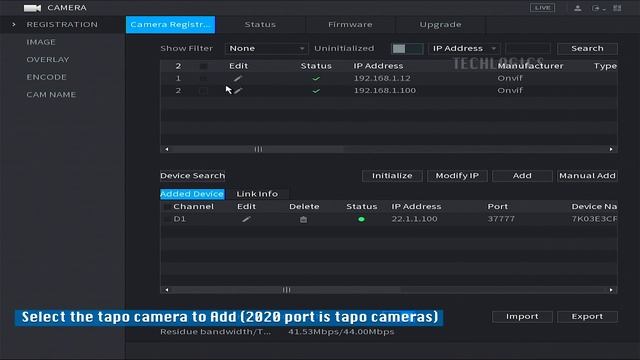The image size is (640, 360).
Task: Click the Device Search button
Action: (192, 176)
